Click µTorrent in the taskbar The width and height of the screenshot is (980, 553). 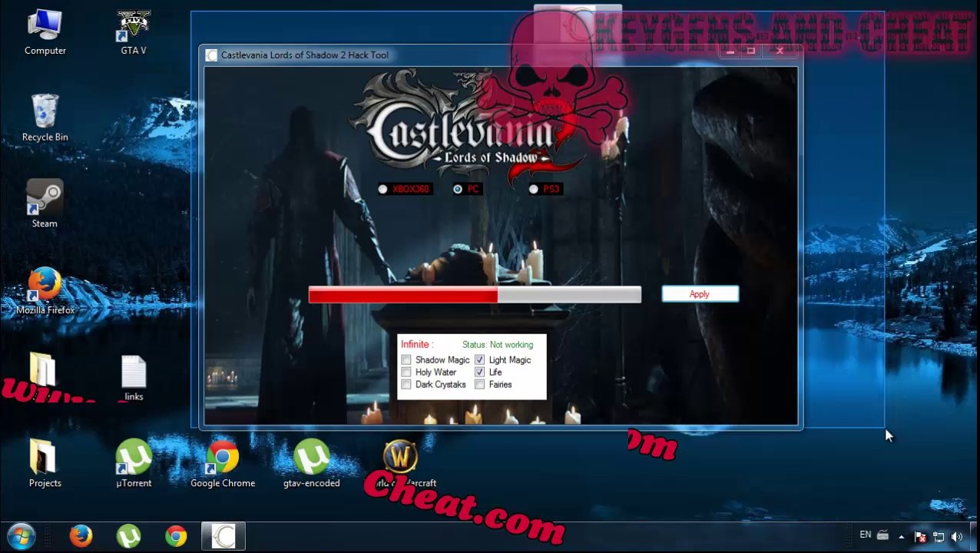coord(128,535)
